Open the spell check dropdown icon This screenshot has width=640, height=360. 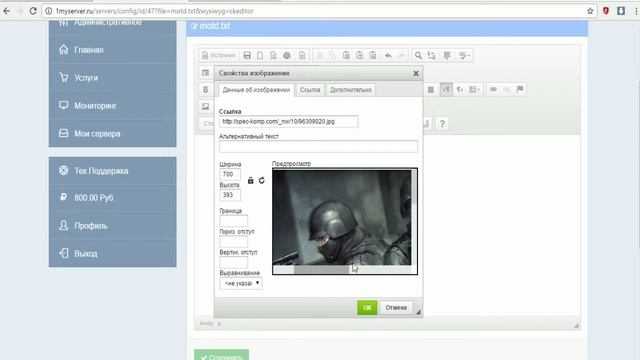coord(464,56)
